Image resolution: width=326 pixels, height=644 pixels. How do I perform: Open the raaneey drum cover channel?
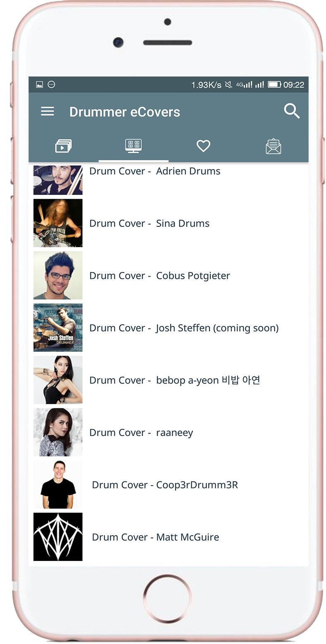(168, 432)
